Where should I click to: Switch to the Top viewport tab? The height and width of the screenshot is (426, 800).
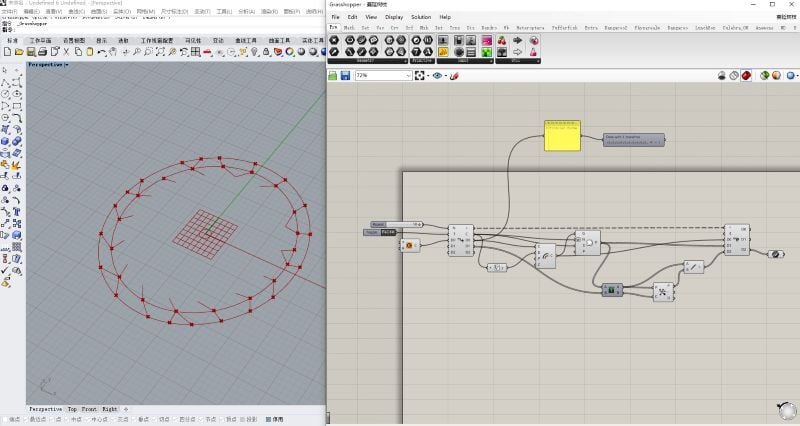(x=72, y=409)
